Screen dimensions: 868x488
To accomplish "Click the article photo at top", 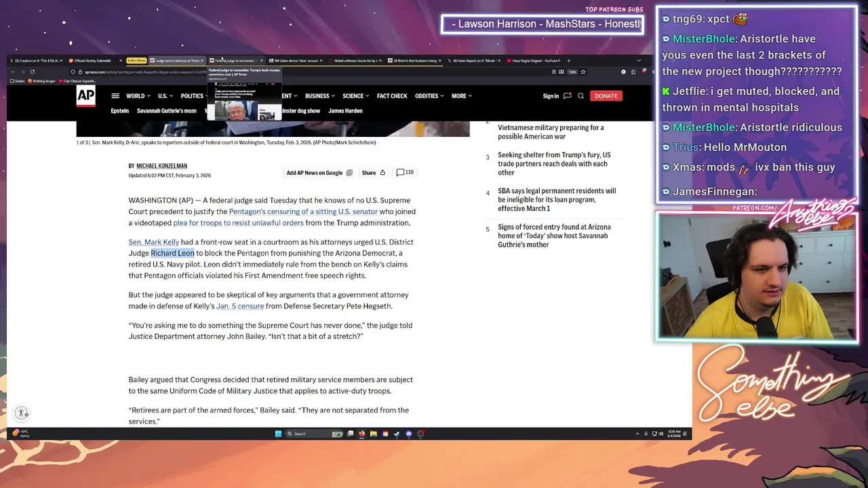I will (x=273, y=129).
